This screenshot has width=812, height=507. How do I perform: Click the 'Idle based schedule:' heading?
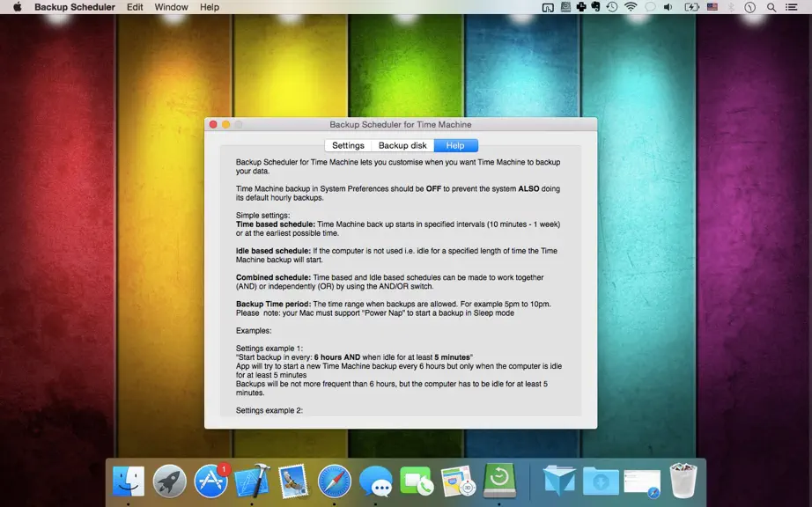click(273, 250)
